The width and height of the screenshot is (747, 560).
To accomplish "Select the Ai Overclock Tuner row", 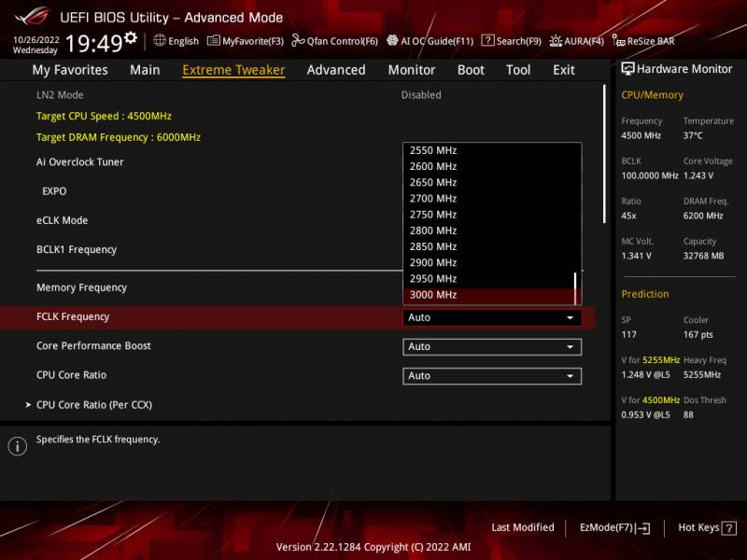I will click(x=80, y=162).
